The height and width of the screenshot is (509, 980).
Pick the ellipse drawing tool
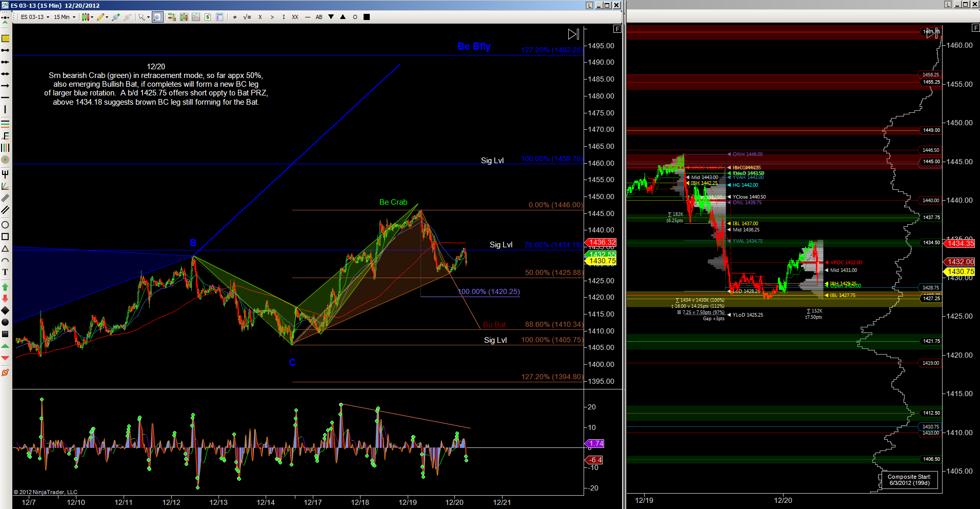click(5, 225)
